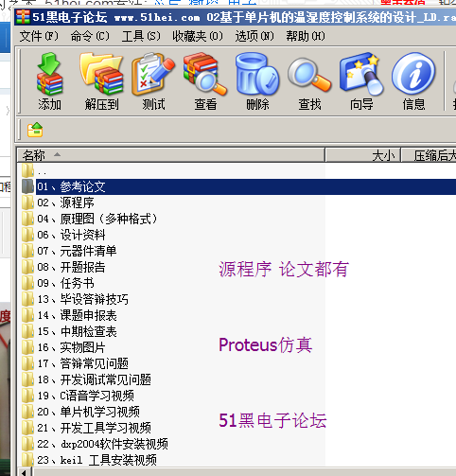Open the Commands (命令) menu
The image size is (456, 476).
pos(90,36)
